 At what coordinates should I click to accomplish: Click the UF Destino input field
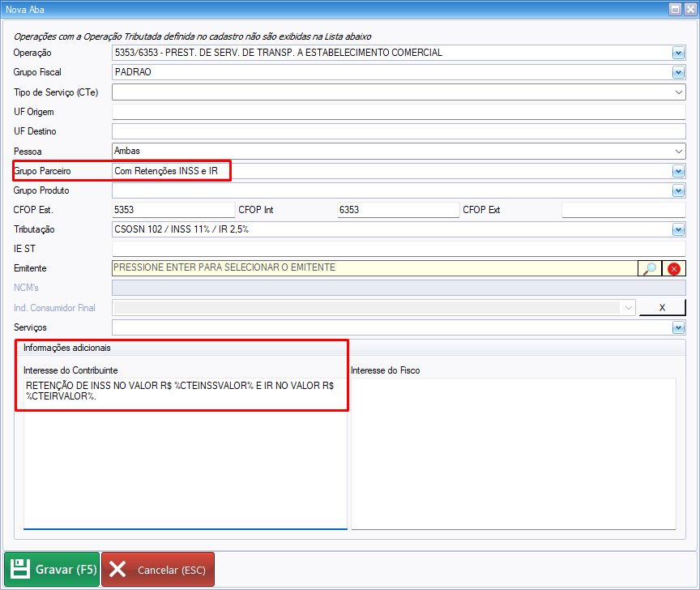pyautogui.click(x=397, y=131)
